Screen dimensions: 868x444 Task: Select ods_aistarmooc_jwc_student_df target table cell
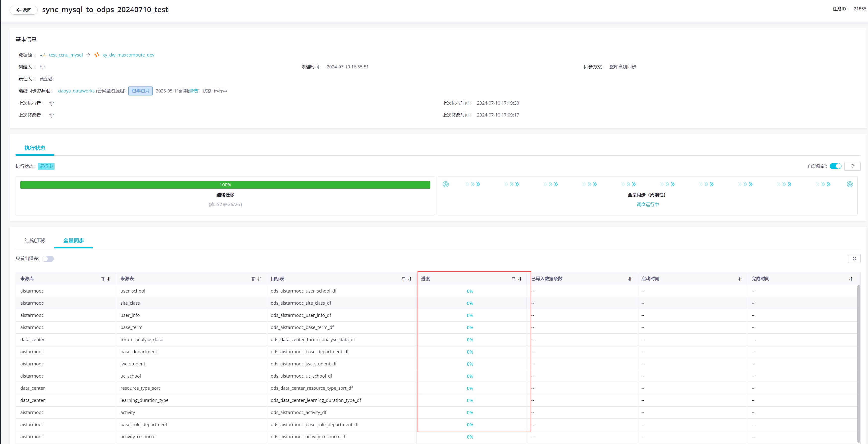341,364
